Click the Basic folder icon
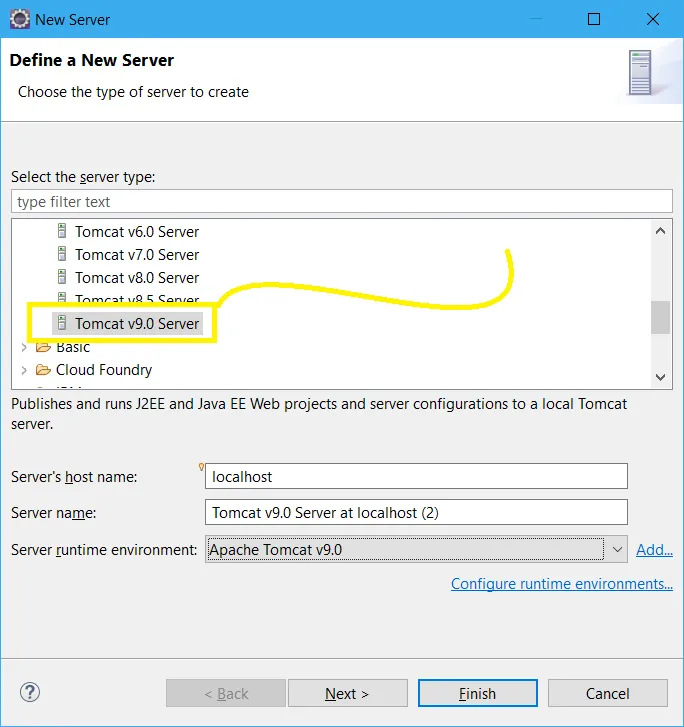The height and width of the screenshot is (727, 684). (43, 347)
